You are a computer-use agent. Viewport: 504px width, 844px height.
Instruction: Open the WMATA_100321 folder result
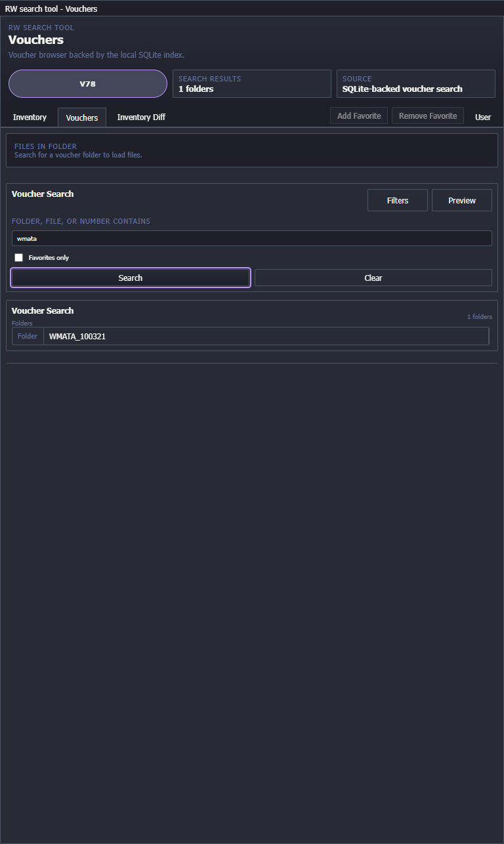pos(266,336)
